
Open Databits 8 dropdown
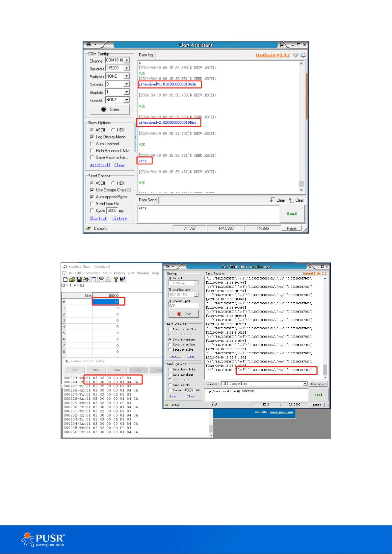127,84
